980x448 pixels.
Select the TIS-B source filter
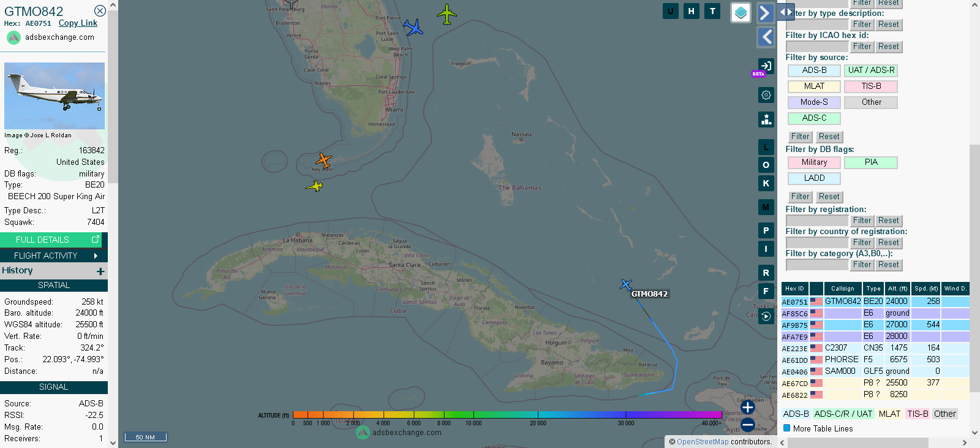(x=871, y=86)
